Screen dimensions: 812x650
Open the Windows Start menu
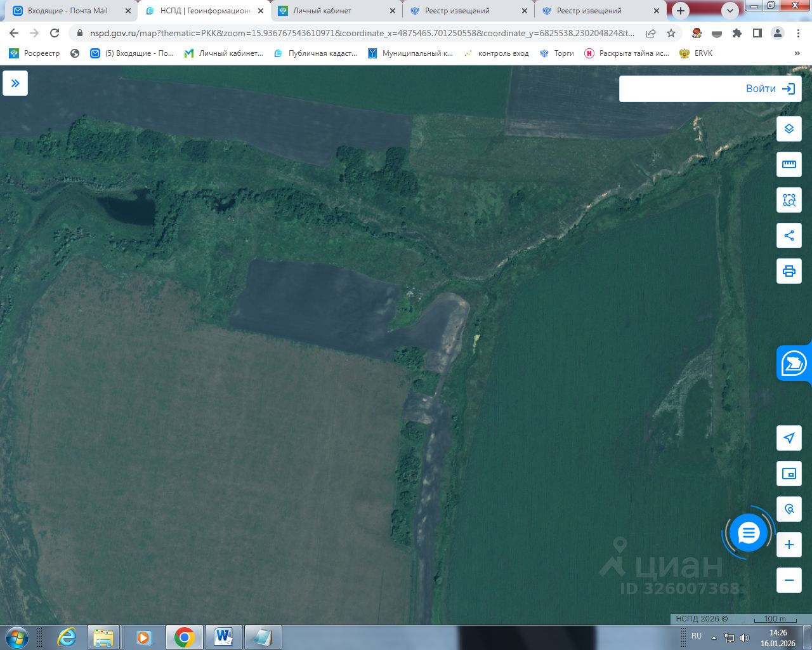[16, 637]
